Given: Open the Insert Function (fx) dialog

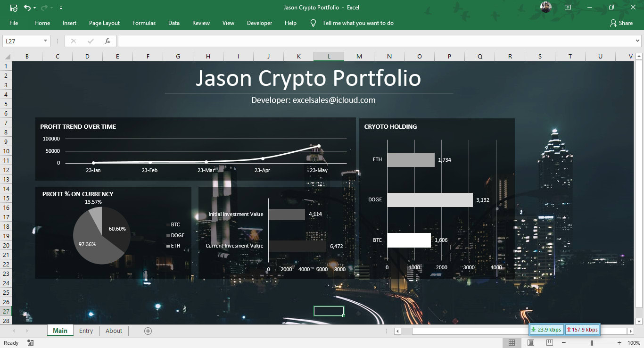Looking at the screenshot, I should pyautogui.click(x=107, y=41).
